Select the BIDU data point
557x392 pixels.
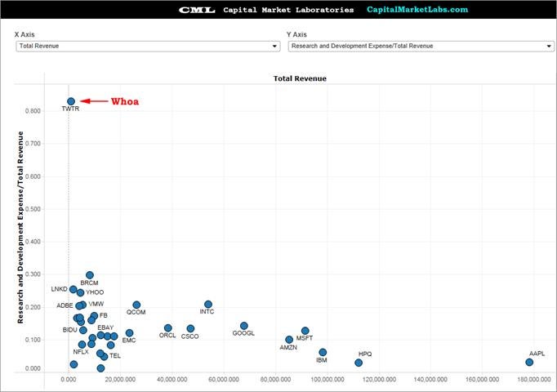click(82, 330)
